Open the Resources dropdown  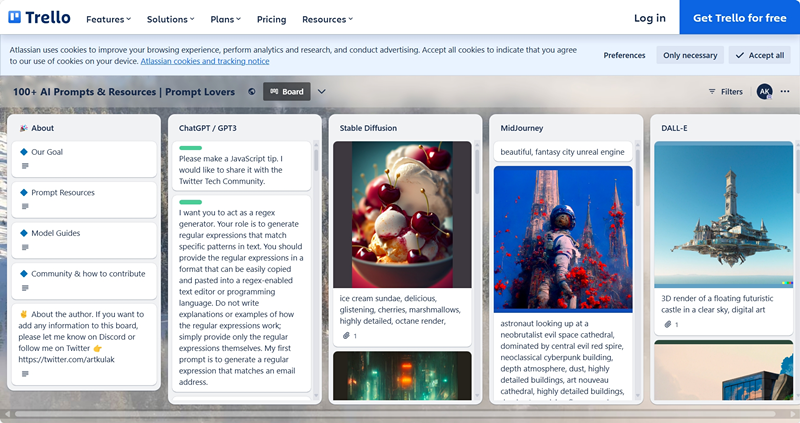click(x=327, y=19)
